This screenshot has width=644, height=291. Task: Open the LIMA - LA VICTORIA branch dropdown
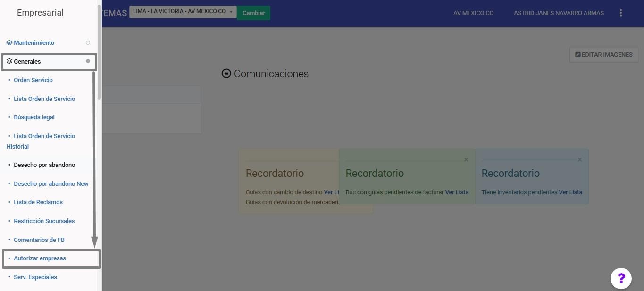(x=183, y=12)
